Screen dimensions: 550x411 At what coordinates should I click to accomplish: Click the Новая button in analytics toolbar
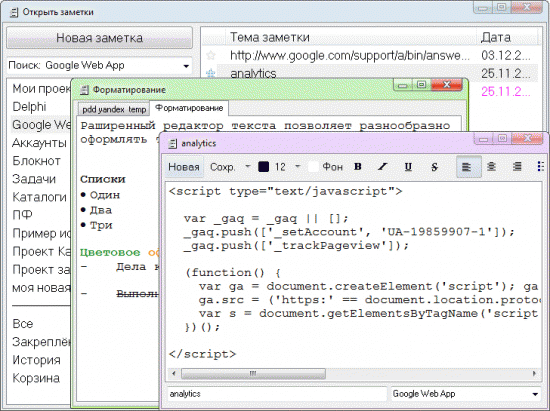[184, 167]
